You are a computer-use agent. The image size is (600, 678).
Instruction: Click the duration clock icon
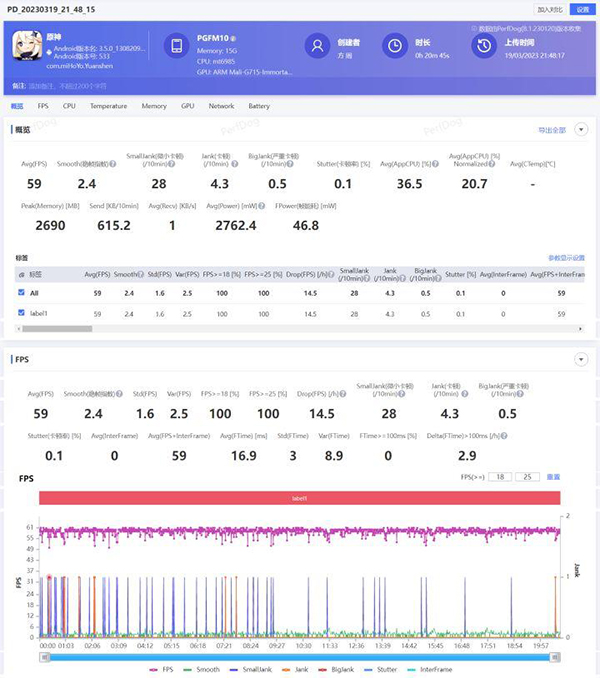[397, 46]
